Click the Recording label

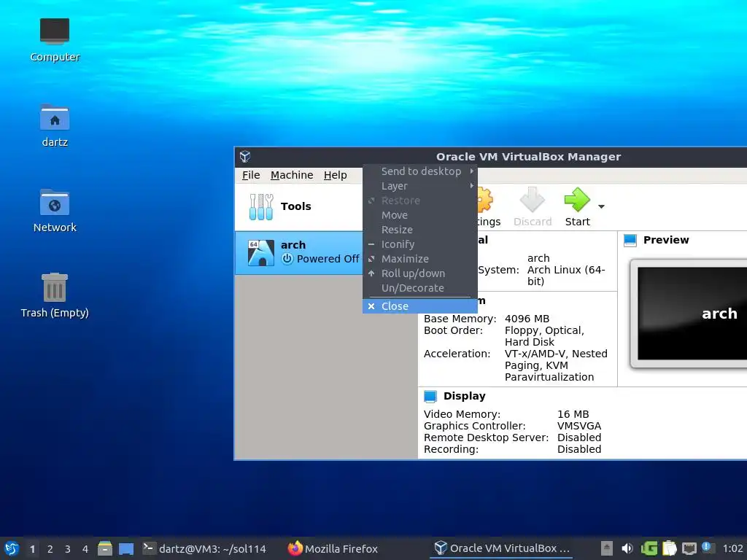(x=451, y=449)
